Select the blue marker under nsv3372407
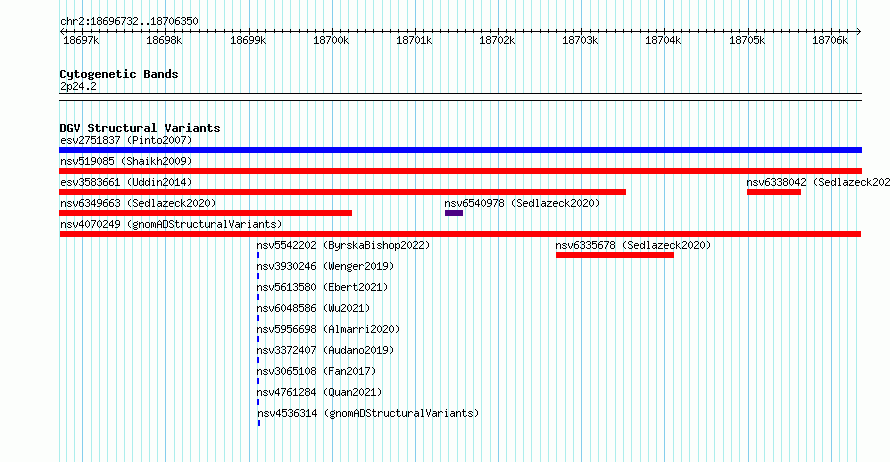The image size is (890, 462). pyautogui.click(x=258, y=360)
